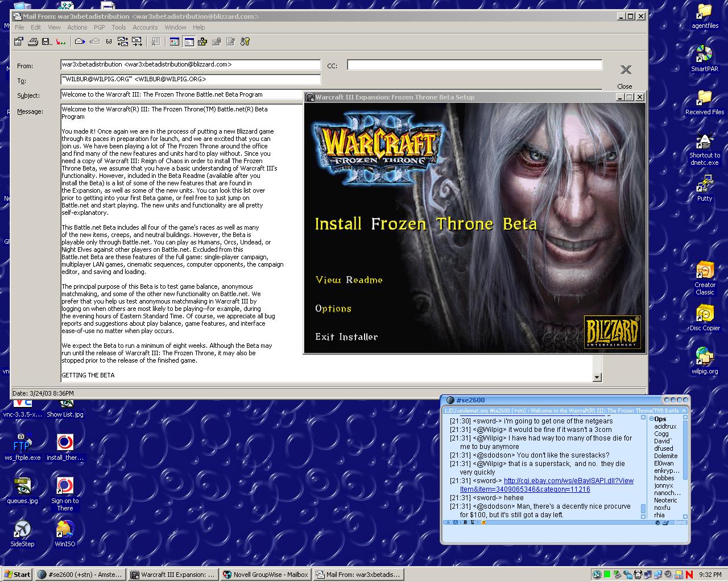Open the agentfiles desktop folder
Viewport: 728px width, 582px height.
tap(705, 16)
